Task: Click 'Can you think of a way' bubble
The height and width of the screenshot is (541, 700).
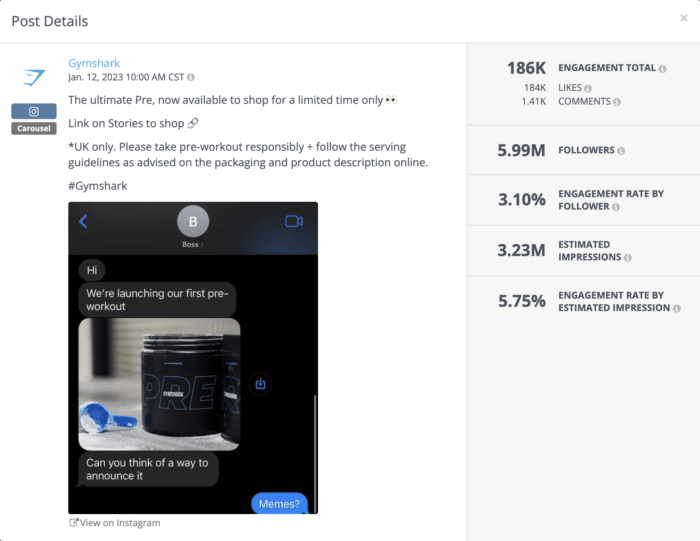Action: click(149, 469)
